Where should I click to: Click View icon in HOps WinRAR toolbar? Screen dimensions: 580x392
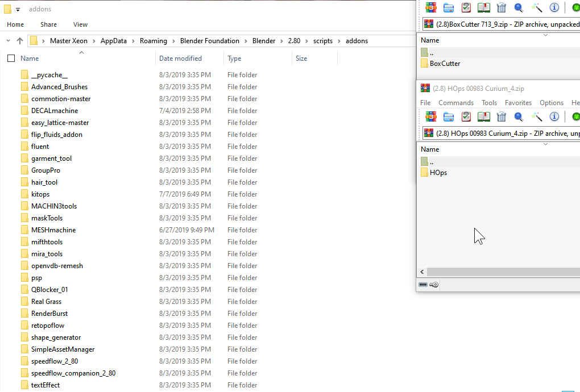coord(483,117)
